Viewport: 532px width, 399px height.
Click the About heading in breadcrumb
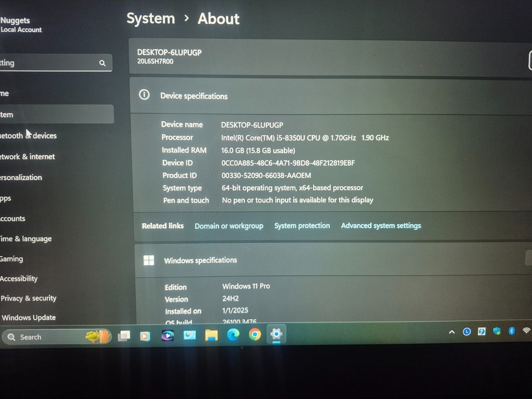pyautogui.click(x=218, y=19)
